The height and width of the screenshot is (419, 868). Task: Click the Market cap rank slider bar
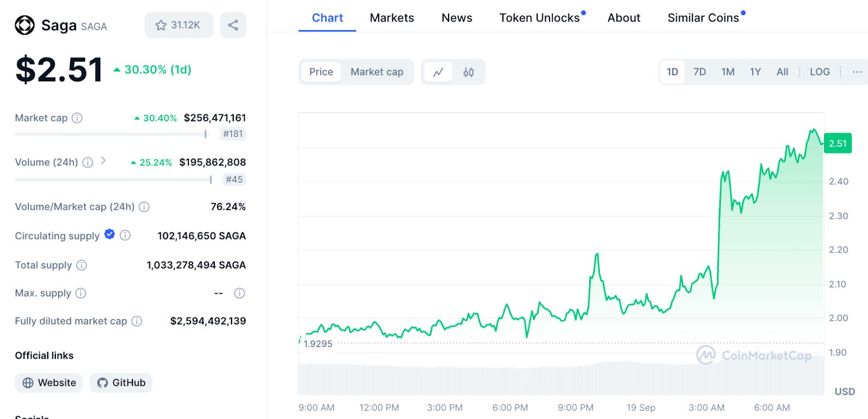click(111, 134)
